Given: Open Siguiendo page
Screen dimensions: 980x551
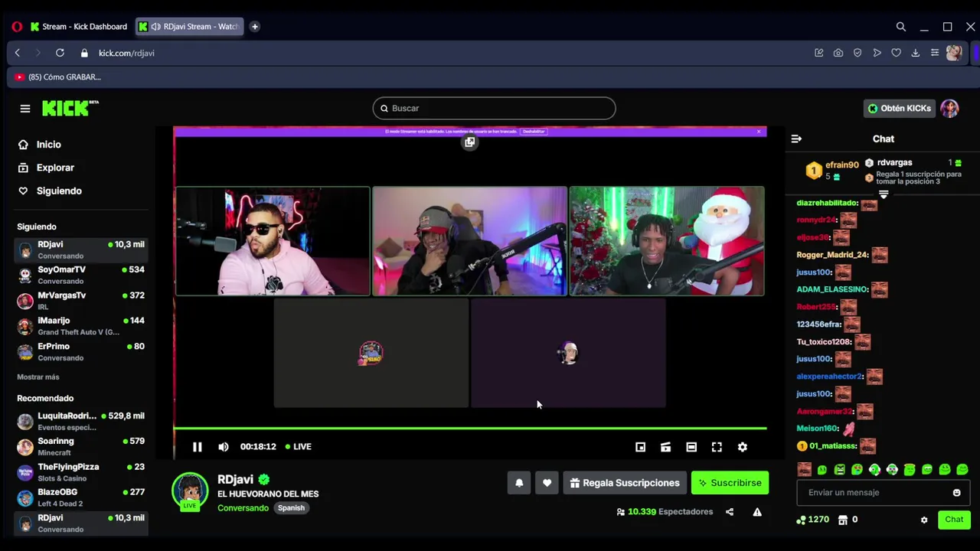Looking at the screenshot, I should point(59,191).
